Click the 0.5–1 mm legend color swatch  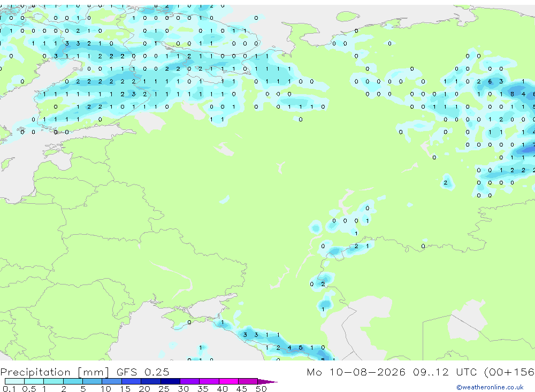(x=34, y=381)
